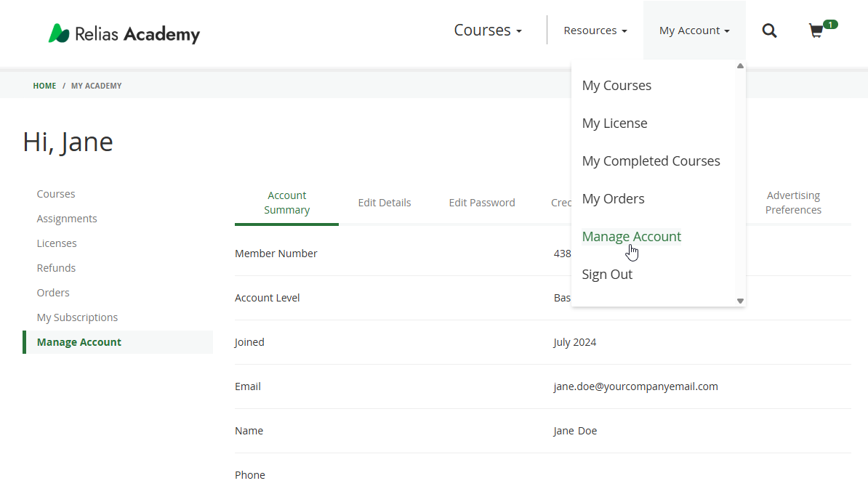The image size is (868, 486).
Task: Sign Out from the account menu
Action: (607, 275)
